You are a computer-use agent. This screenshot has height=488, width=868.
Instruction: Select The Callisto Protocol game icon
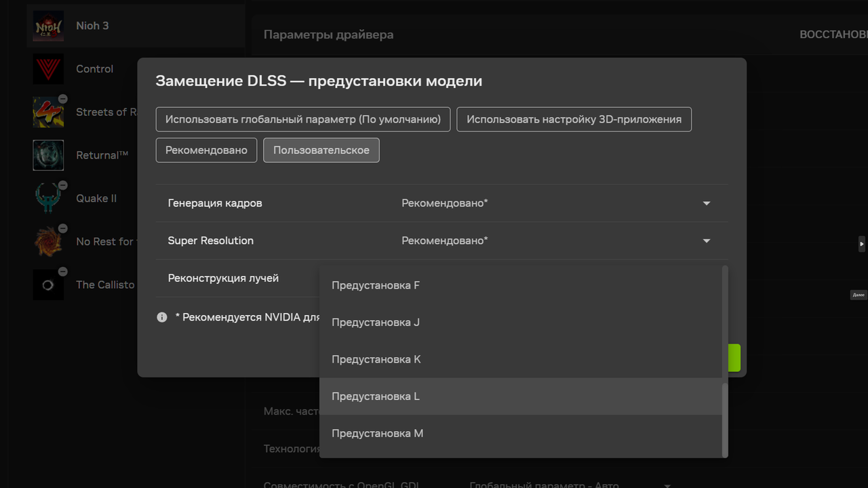(x=48, y=285)
